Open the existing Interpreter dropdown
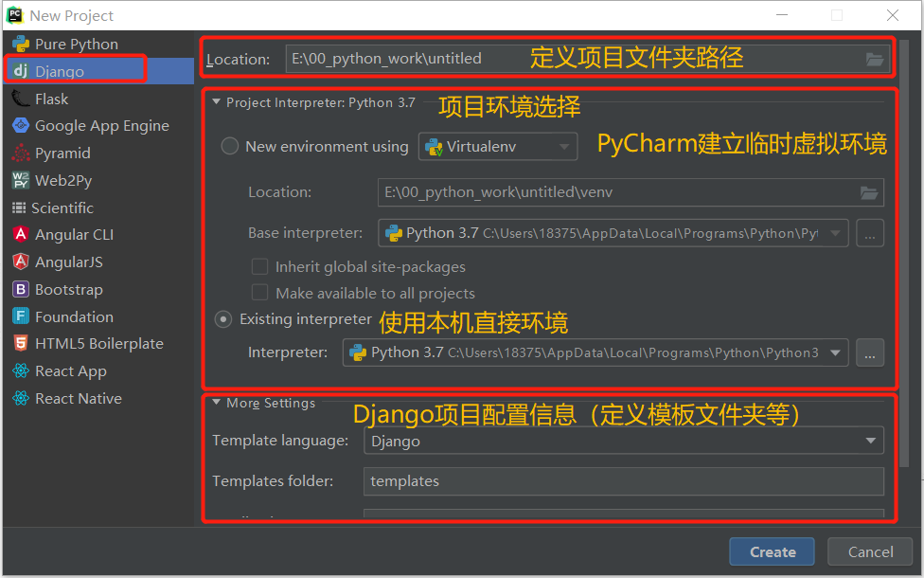 click(x=595, y=352)
